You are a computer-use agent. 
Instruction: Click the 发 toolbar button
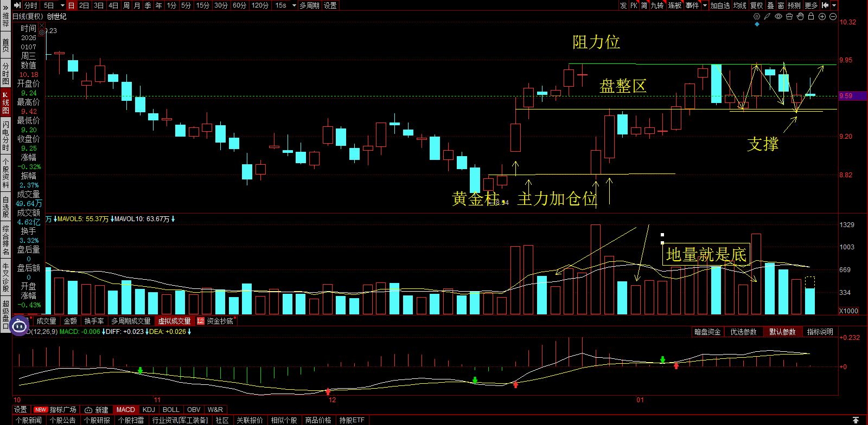[623, 5]
